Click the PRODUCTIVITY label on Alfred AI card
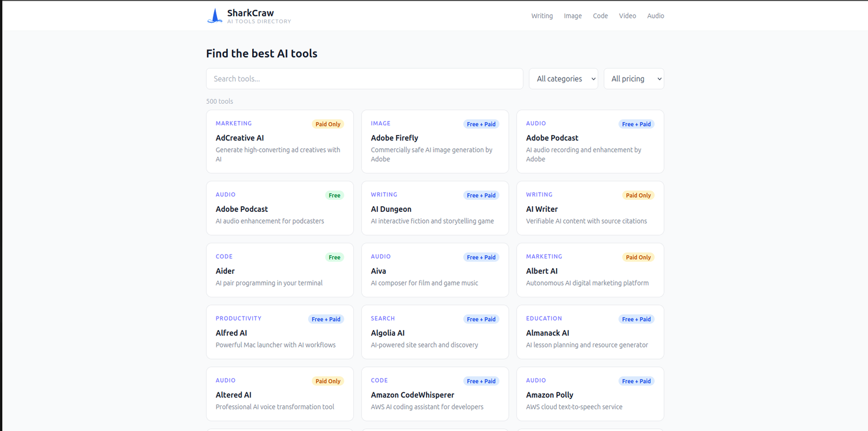The width and height of the screenshot is (868, 431). 239,318
